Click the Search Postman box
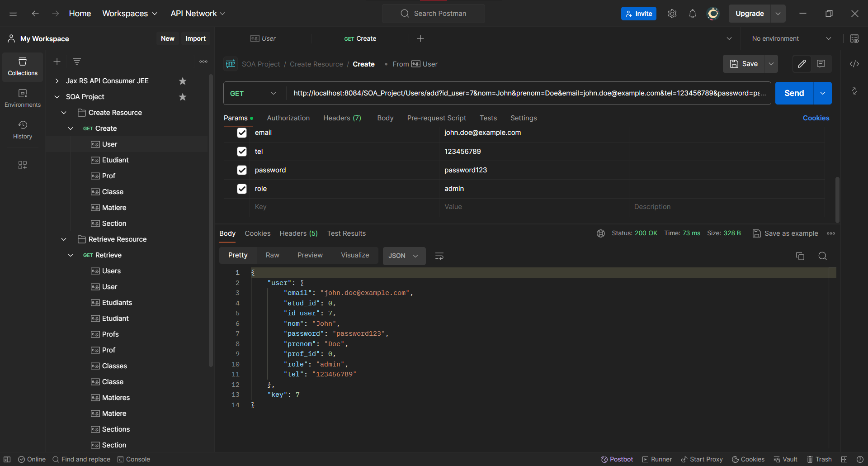868x466 pixels. tap(434, 14)
